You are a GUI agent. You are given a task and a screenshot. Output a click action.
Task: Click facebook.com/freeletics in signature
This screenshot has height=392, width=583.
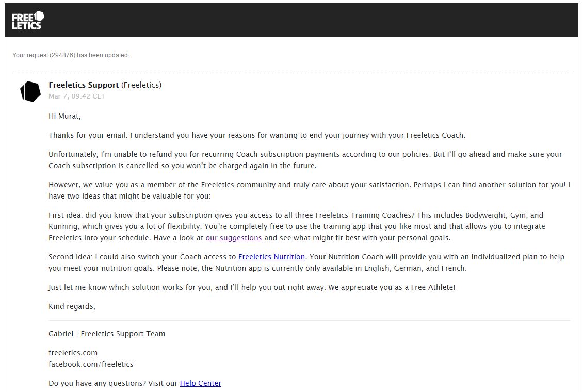click(x=91, y=364)
